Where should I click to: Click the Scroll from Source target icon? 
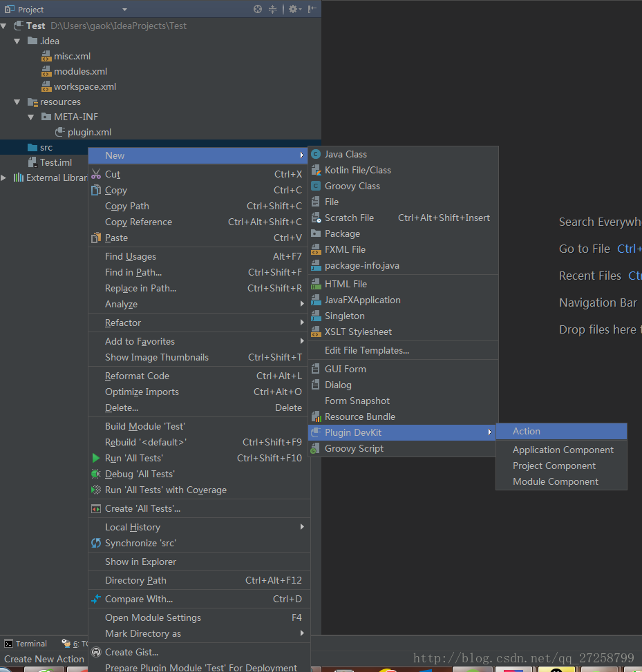[257, 9]
